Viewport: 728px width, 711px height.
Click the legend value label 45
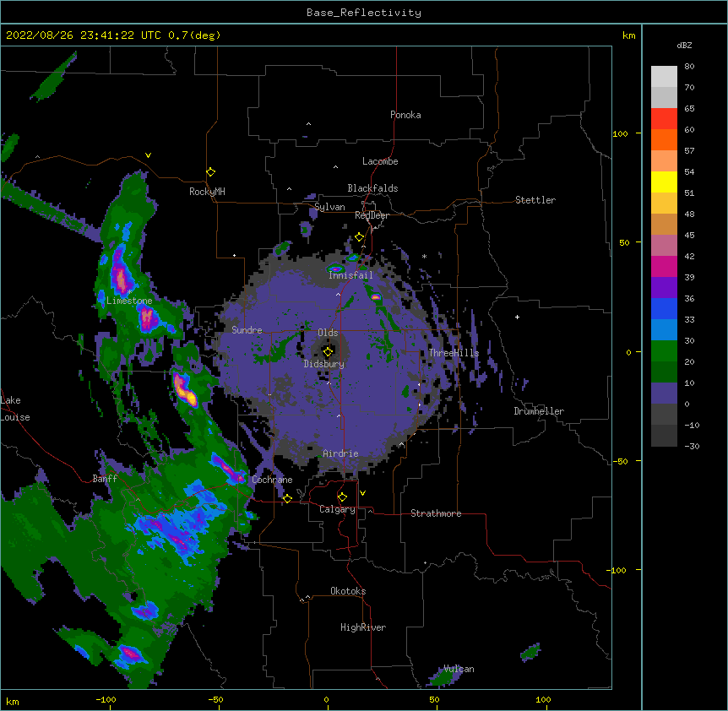[x=689, y=235]
